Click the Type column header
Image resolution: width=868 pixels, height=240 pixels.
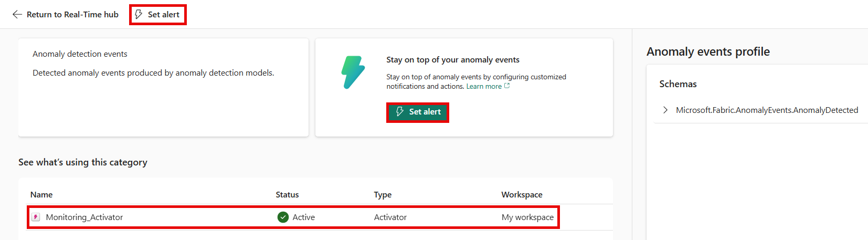tap(383, 195)
